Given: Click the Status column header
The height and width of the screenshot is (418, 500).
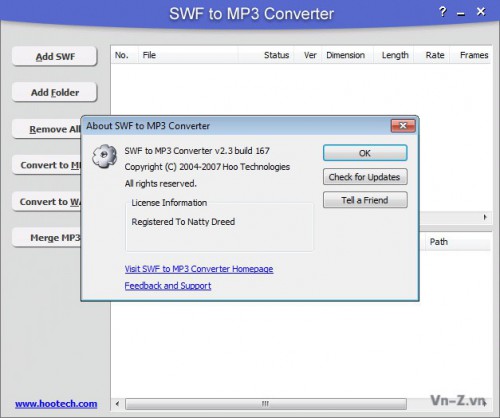Looking at the screenshot, I should tap(266, 55).
